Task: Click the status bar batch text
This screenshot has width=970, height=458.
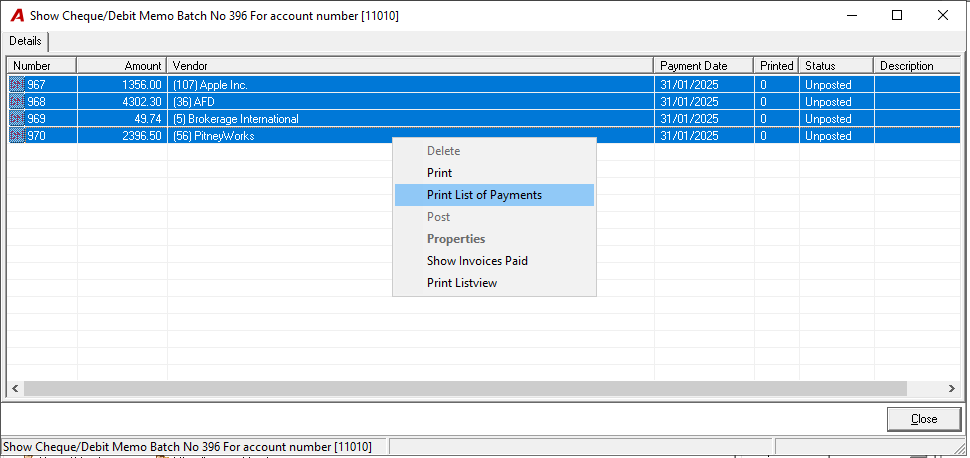Action: click(187, 446)
